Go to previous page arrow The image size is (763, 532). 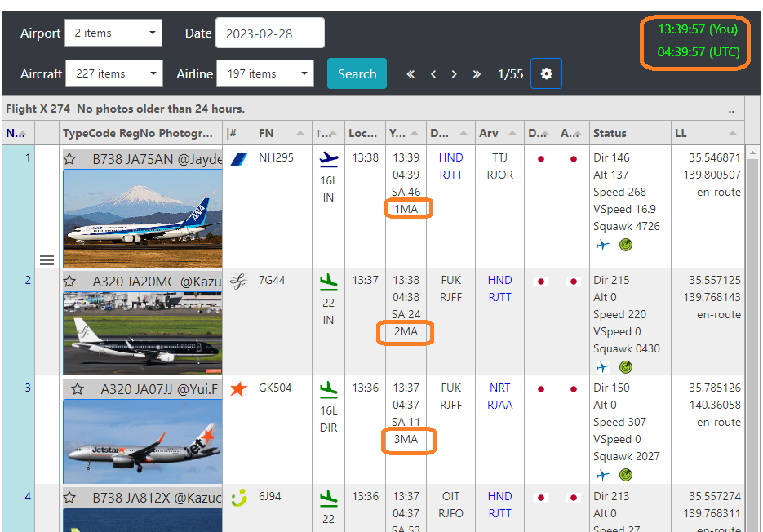coord(433,74)
